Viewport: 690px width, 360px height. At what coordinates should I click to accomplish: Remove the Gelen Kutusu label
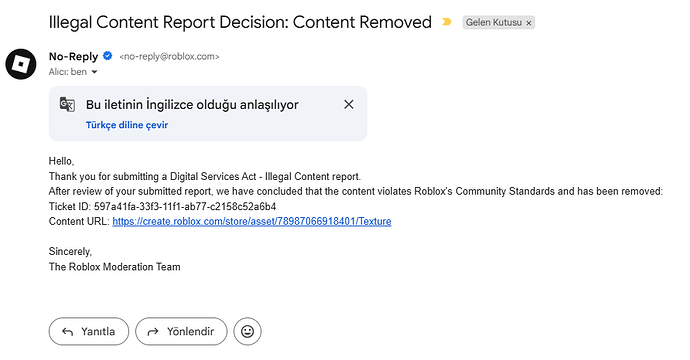[529, 23]
